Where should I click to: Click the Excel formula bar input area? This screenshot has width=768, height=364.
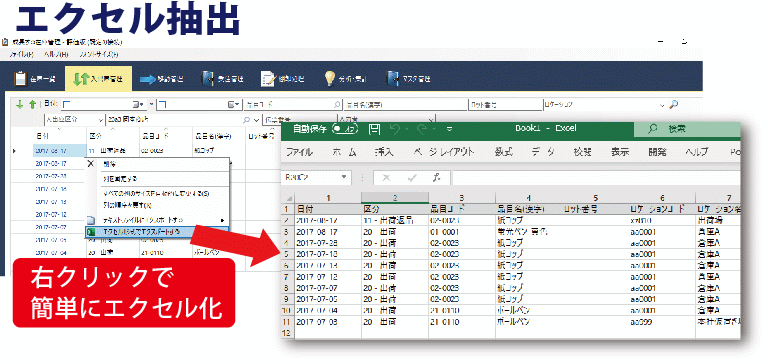(x=596, y=178)
